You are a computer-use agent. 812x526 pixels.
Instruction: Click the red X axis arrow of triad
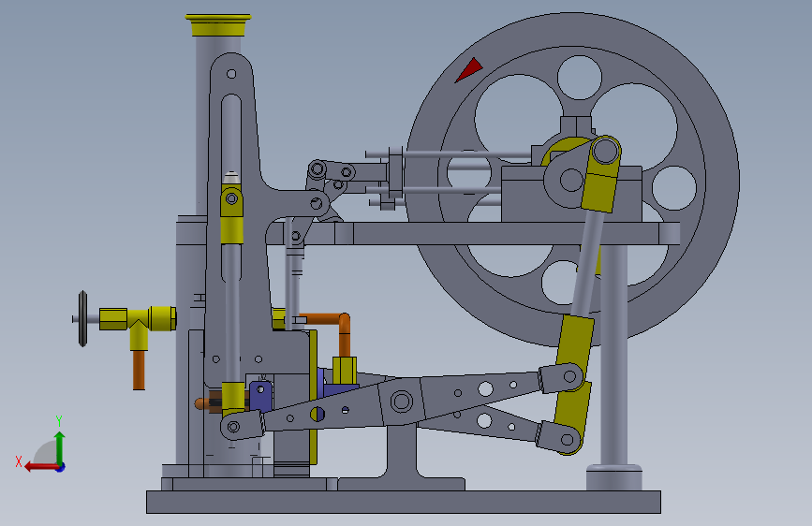coord(40,467)
